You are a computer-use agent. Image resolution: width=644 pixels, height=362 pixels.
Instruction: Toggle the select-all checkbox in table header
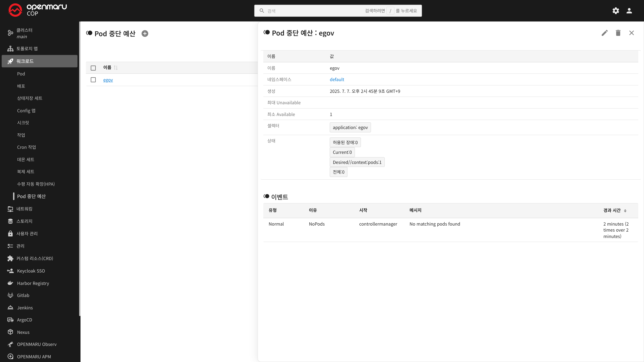tap(93, 68)
